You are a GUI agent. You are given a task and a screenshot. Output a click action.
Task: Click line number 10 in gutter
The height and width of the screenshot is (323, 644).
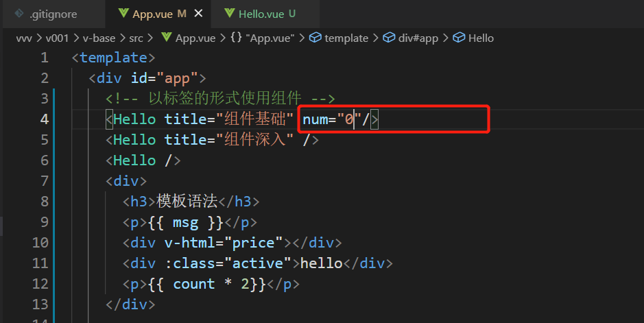(x=40, y=243)
